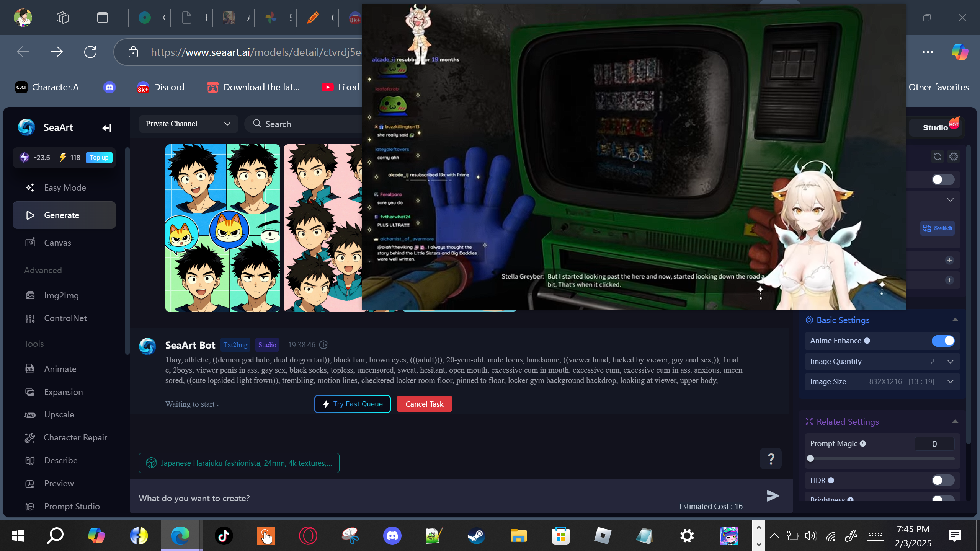Click the Prompt Magic slider handle
Image resolution: width=980 pixels, height=551 pixels.
pos(810,458)
